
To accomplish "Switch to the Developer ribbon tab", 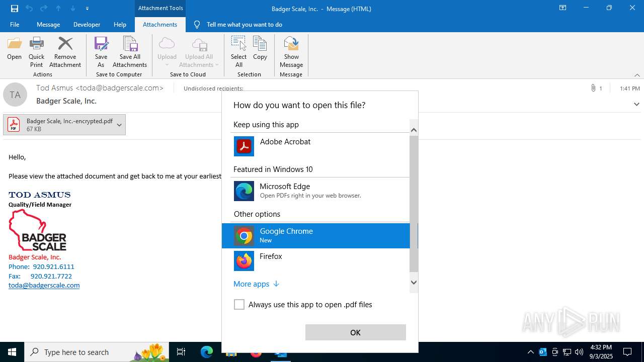I will 87,25.
